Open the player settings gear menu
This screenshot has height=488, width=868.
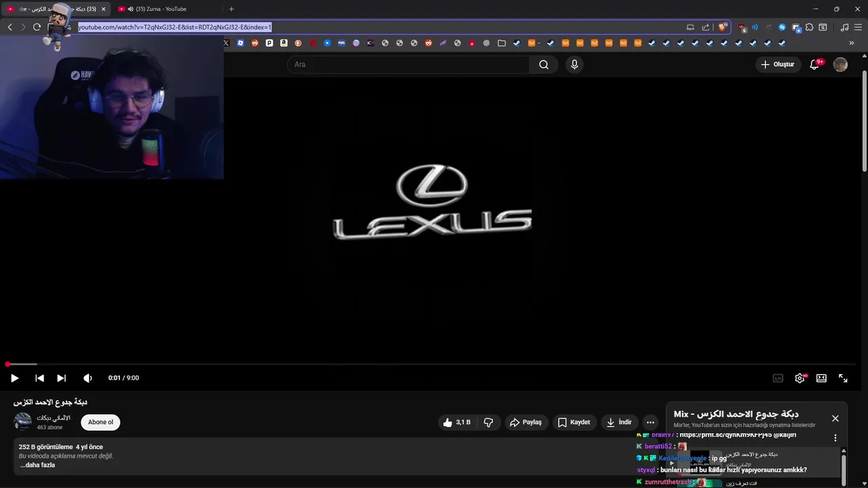point(800,378)
